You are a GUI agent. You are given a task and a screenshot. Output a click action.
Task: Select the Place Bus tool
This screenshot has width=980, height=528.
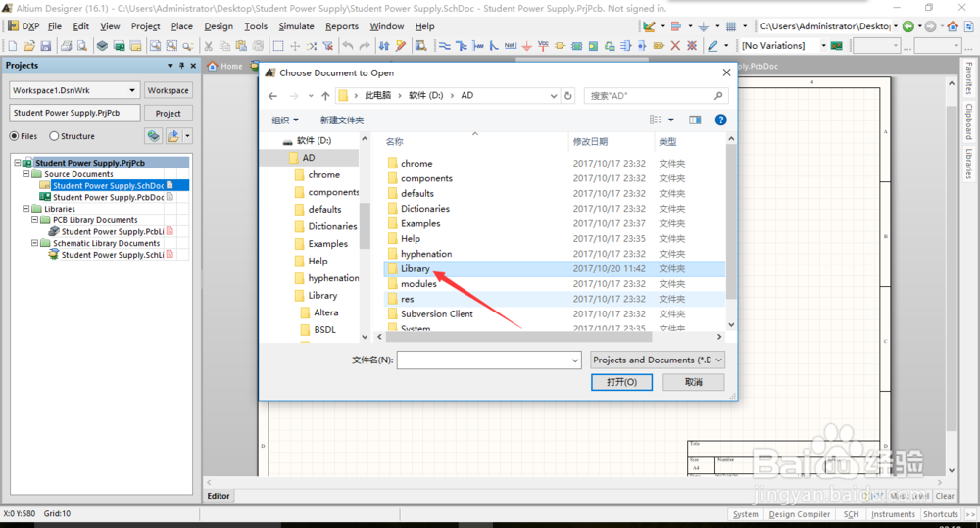point(462,46)
